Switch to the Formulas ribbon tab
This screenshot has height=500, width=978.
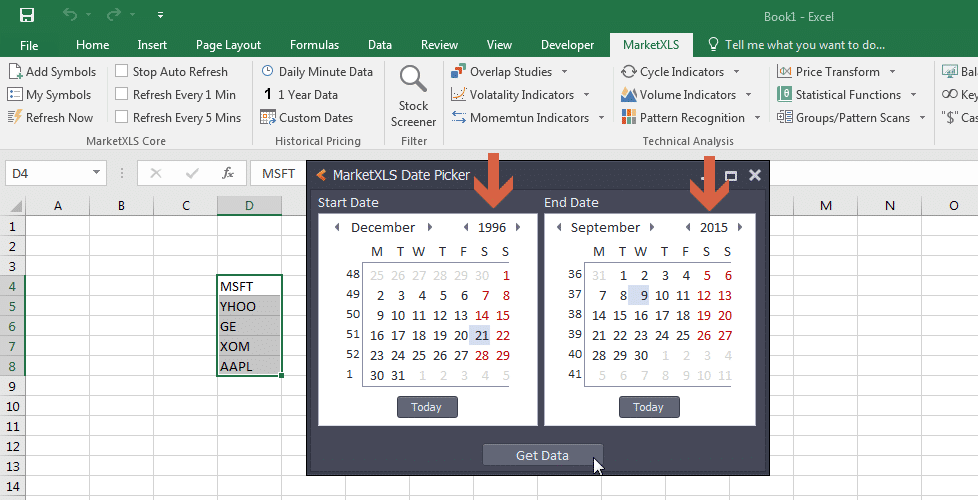point(314,45)
